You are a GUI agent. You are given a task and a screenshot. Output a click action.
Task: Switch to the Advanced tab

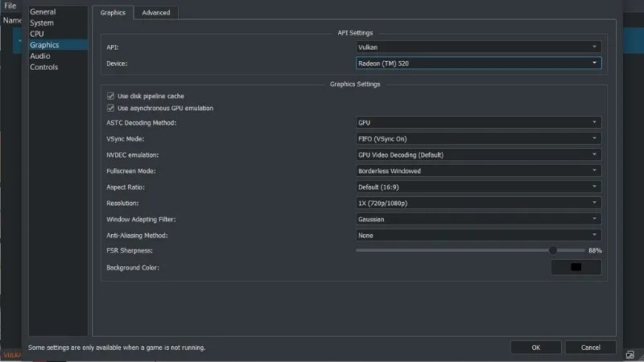click(x=156, y=13)
